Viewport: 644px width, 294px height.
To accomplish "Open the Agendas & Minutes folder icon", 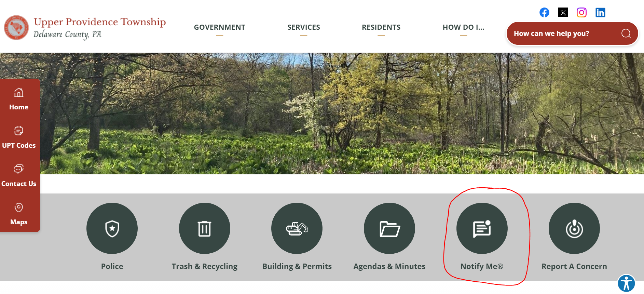I will coord(389,228).
